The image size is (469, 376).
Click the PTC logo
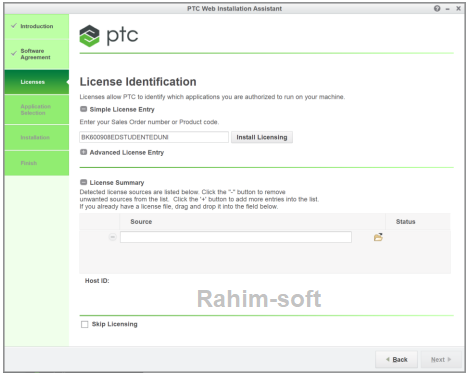[109, 36]
